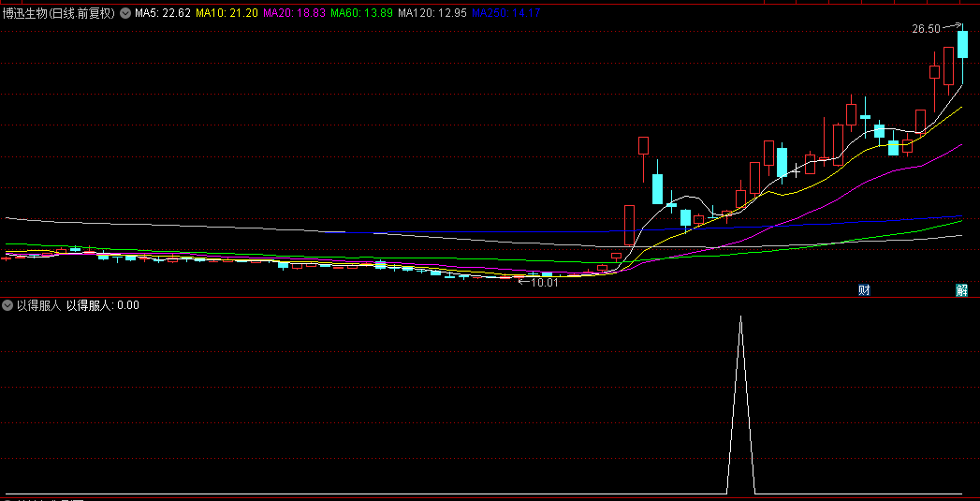Select the MA20: 18.83 label

coord(295,12)
